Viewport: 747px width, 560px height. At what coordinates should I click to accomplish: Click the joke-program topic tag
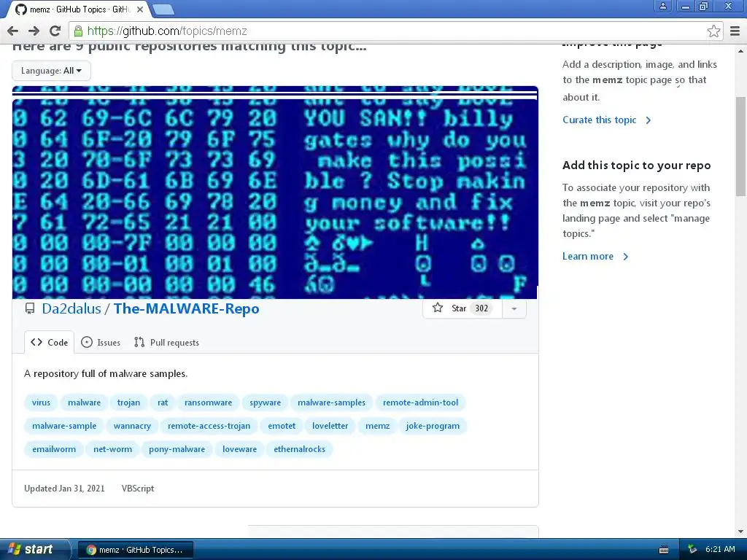click(433, 426)
